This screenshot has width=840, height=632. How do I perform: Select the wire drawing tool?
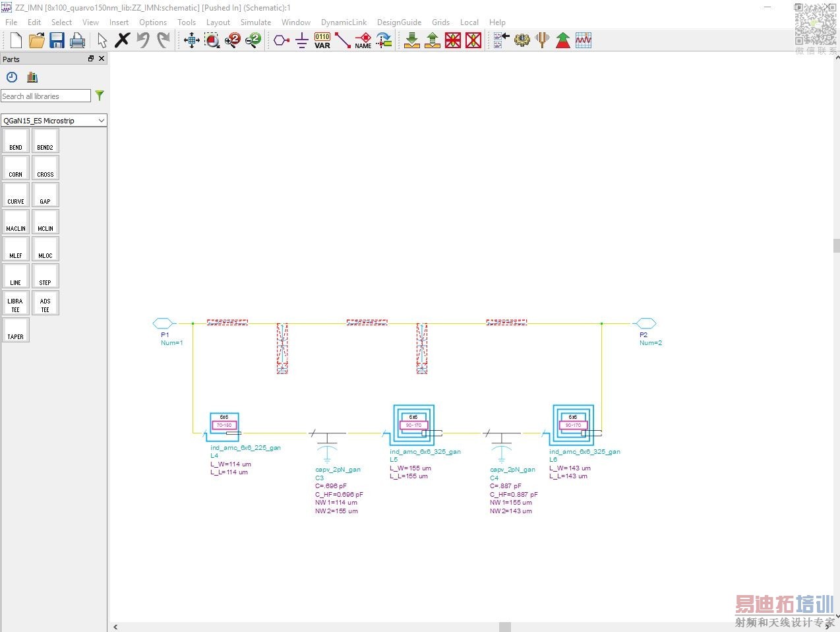pyautogui.click(x=343, y=40)
